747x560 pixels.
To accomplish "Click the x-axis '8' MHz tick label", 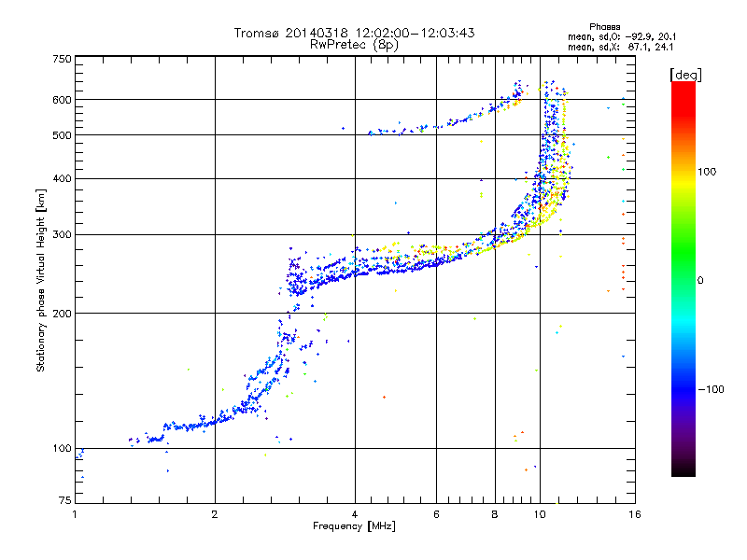I will coord(495,514).
